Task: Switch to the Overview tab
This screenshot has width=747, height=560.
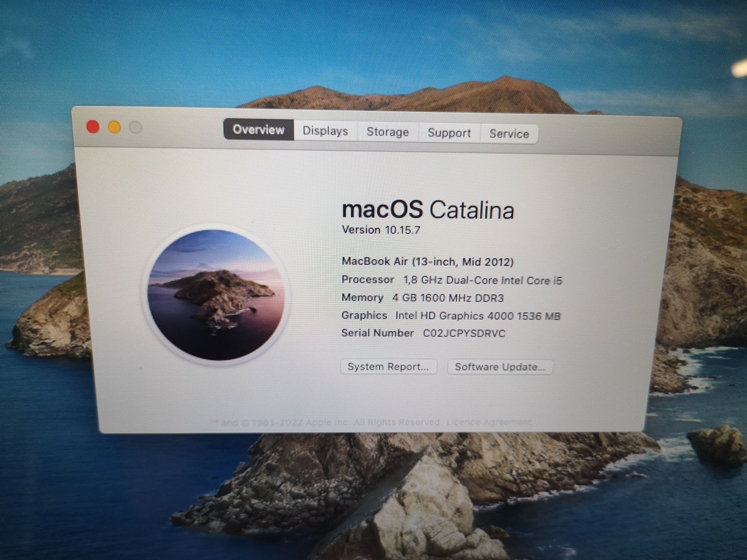Action: [x=259, y=129]
